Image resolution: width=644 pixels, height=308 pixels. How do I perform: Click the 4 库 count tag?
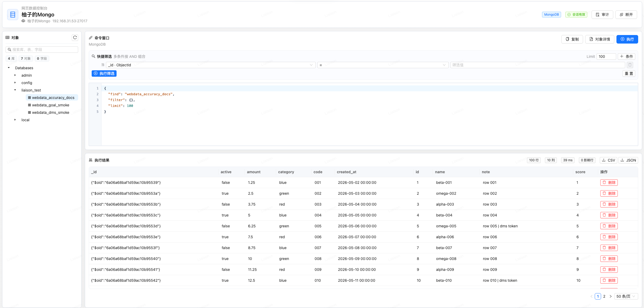11,59
